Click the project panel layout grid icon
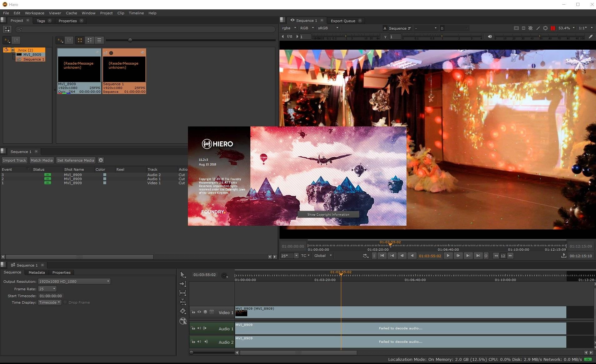The height and width of the screenshot is (364, 596). click(x=7, y=29)
